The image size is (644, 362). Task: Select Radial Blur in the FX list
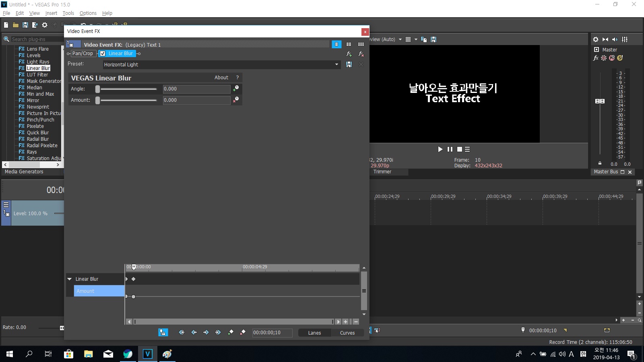pyautogui.click(x=37, y=139)
